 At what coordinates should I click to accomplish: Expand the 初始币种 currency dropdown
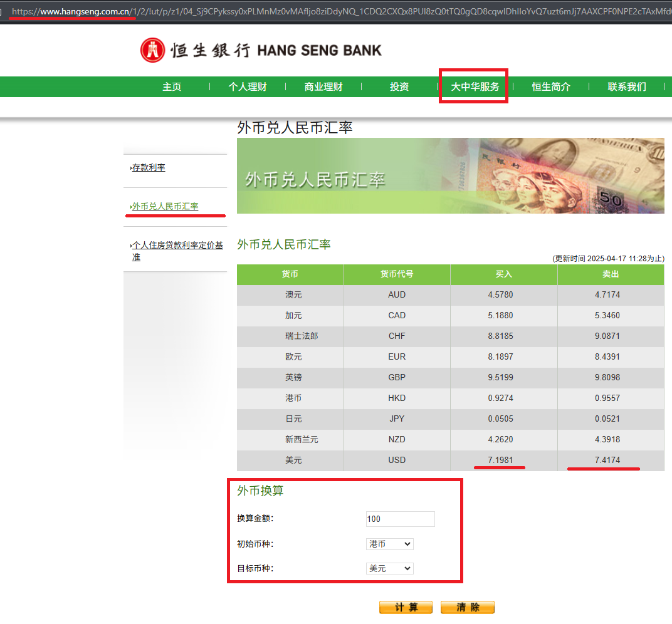(389, 544)
